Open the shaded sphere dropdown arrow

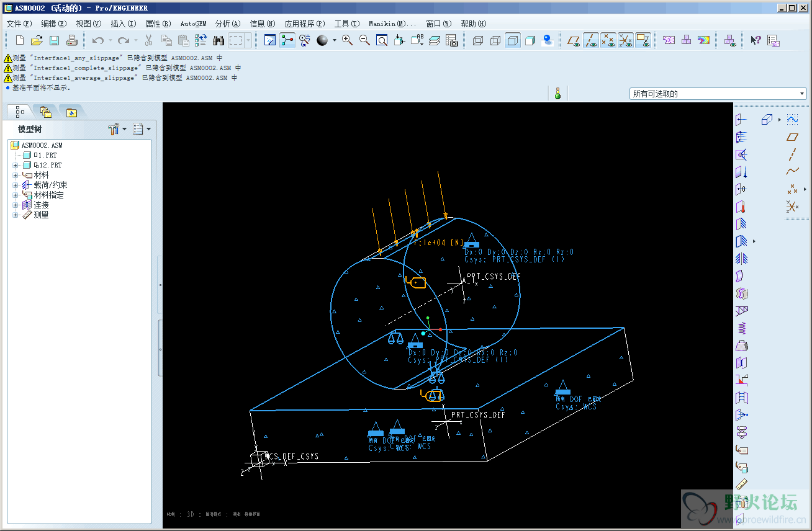coord(334,40)
